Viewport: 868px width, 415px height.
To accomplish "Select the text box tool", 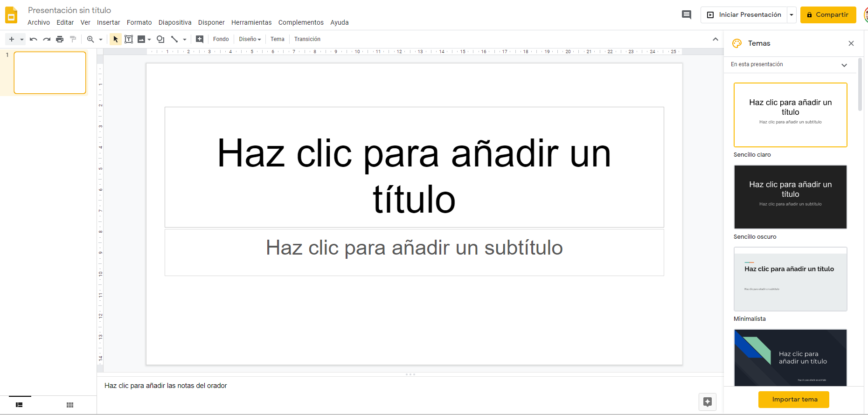I will [x=129, y=39].
